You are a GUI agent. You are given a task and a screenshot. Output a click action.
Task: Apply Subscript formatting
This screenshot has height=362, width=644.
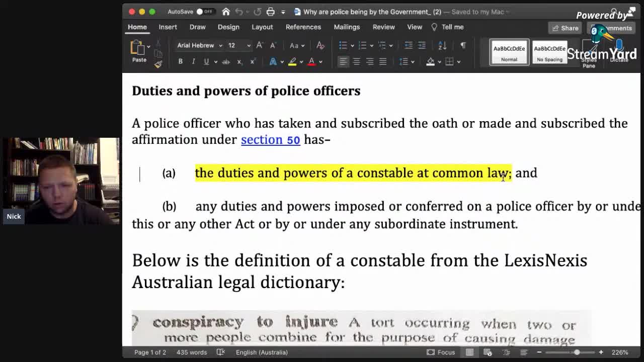point(239,61)
